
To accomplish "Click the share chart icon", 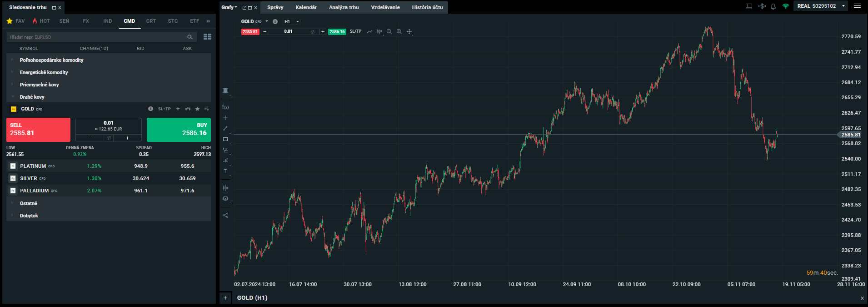I will 225,216.
